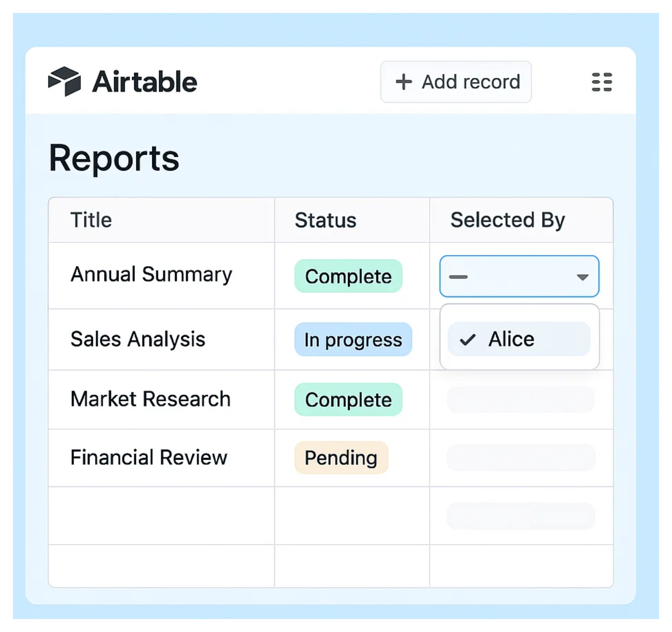
Task: Click the Title column header
Action: (91, 220)
